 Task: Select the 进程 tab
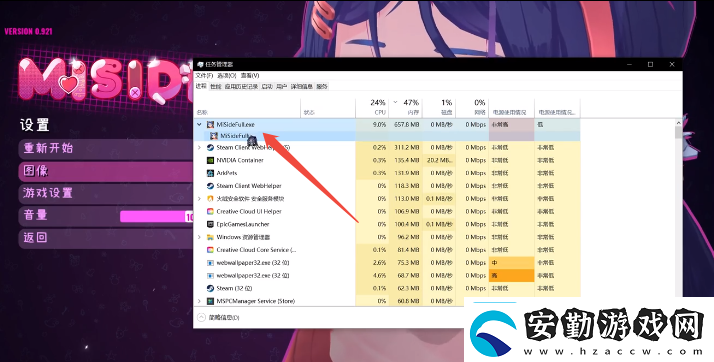201,86
